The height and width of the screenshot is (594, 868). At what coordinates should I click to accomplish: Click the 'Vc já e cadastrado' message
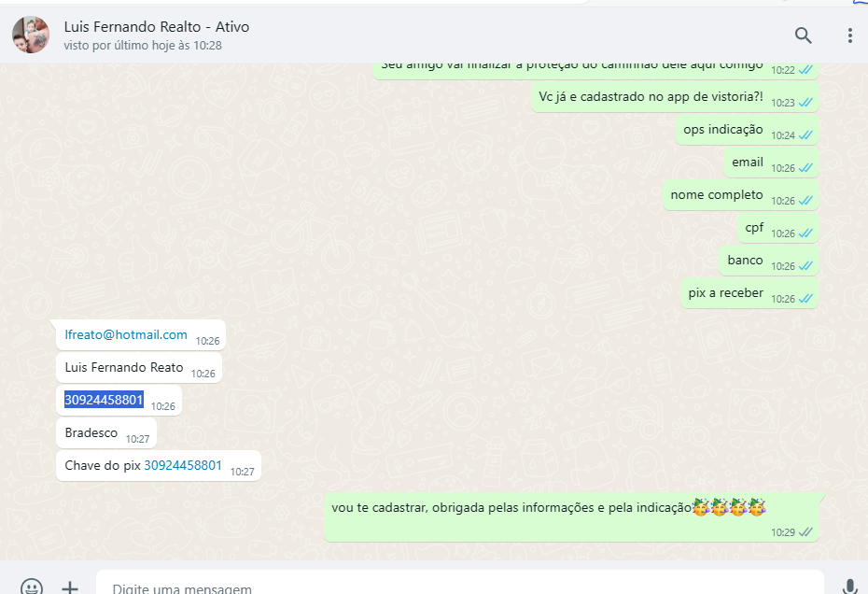[x=651, y=96]
